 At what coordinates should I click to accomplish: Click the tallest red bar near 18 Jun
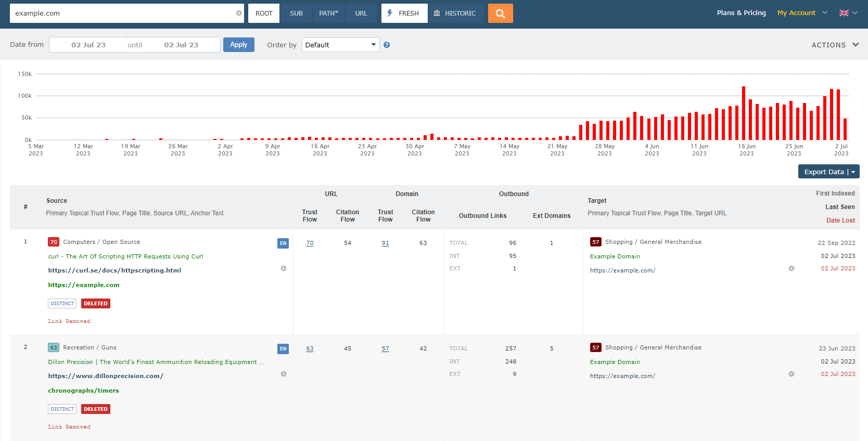[744, 113]
